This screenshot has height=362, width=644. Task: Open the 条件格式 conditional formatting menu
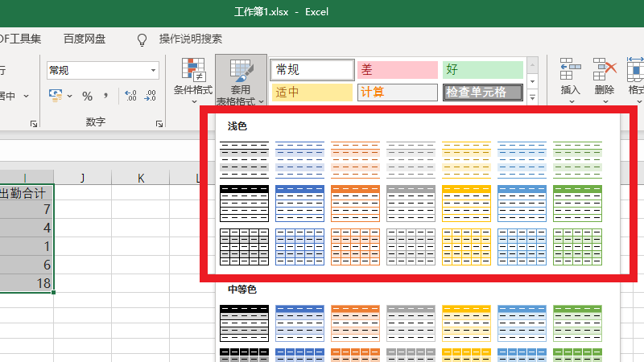coord(193,80)
